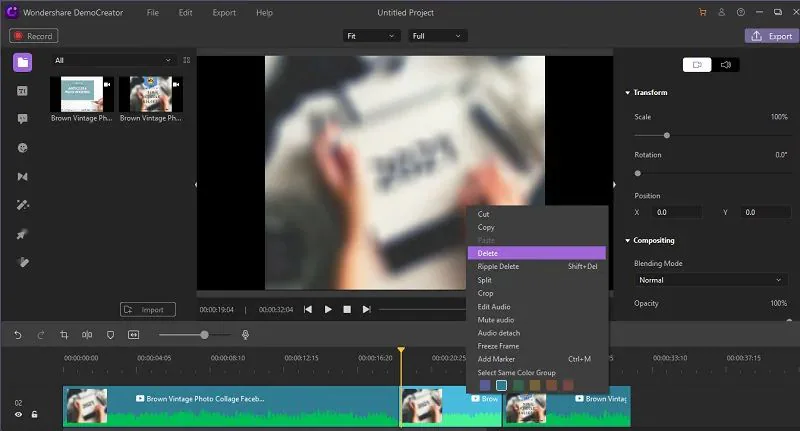Click the fit timeline toolbar icon
The width and height of the screenshot is (800, 431).
pos(134,335)
